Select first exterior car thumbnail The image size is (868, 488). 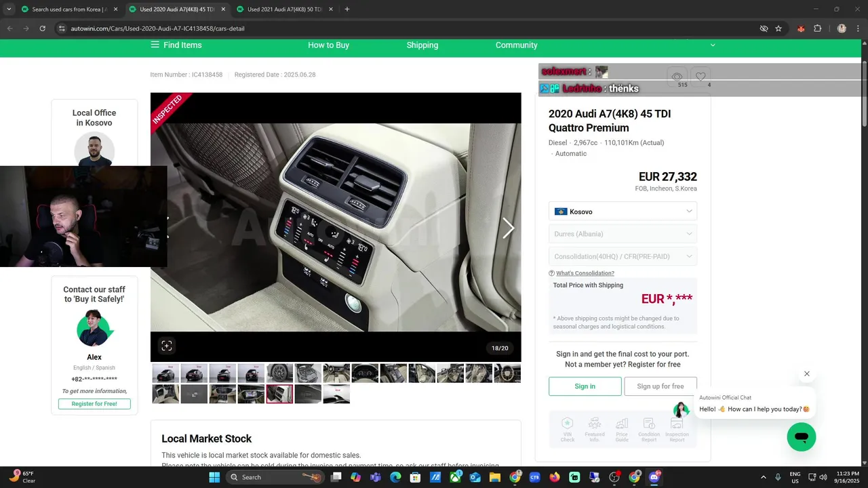pos(165,373)
